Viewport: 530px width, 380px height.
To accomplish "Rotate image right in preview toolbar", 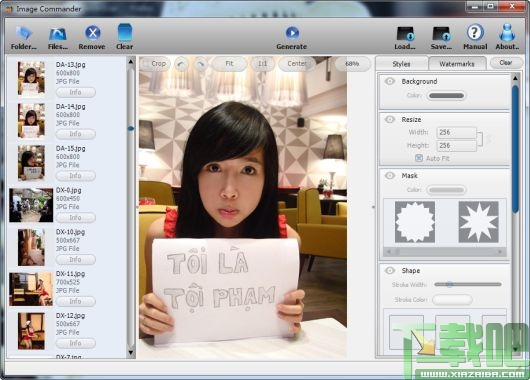I will click(201, 64).
